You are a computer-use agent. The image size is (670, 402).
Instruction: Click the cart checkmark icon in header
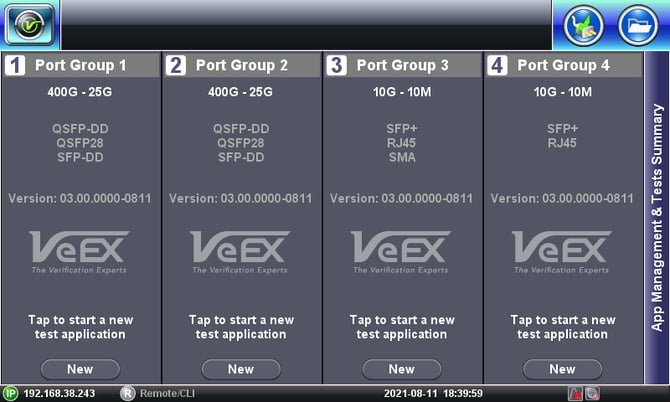point(583,25)
